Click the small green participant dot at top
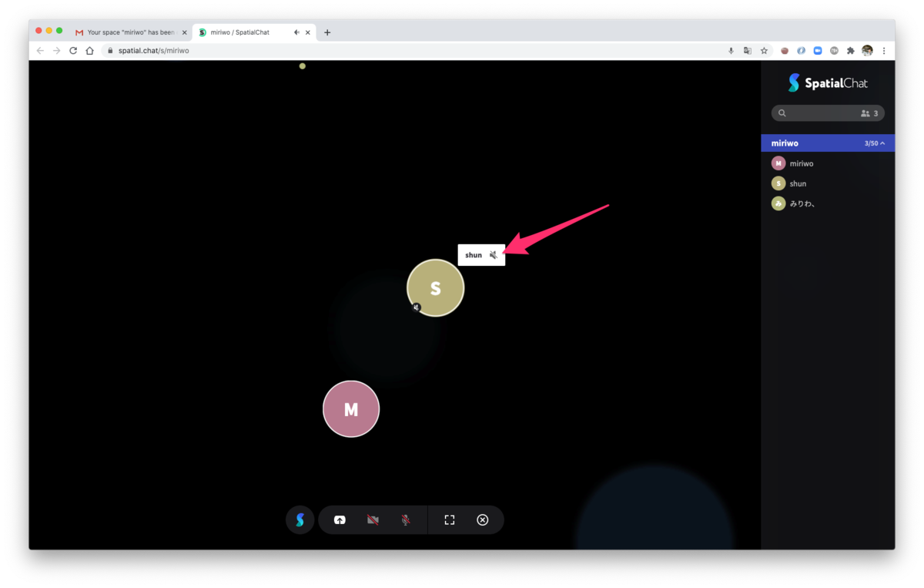Image resolution: width=924 pixels, height=588 pixels. click(x=303, y=66)
